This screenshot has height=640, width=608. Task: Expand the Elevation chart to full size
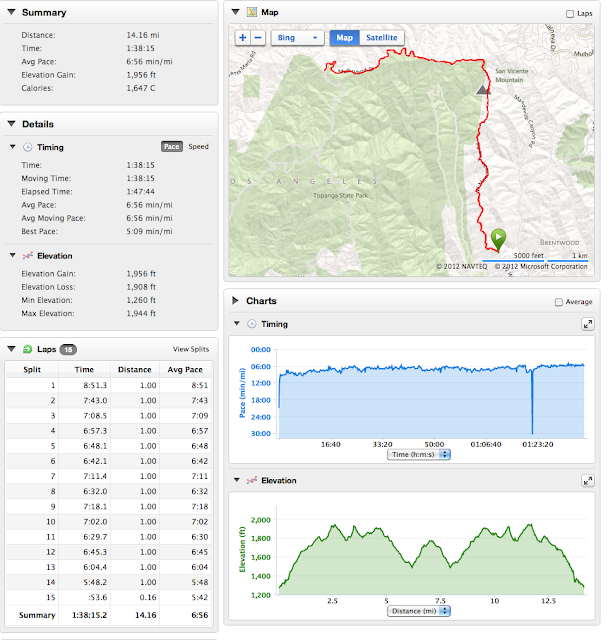pos(588,481)
